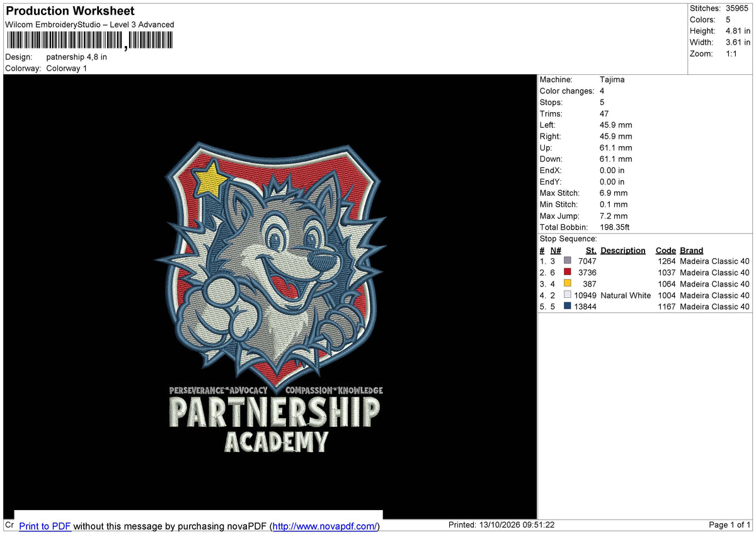Click the 'Code' column header
756x534 pixels.
coord(665,250)
